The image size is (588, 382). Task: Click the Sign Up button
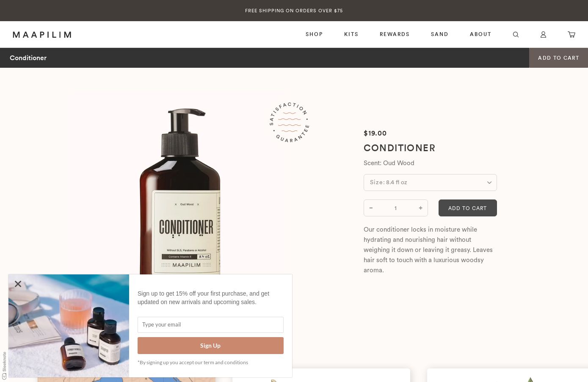point(210,346)
